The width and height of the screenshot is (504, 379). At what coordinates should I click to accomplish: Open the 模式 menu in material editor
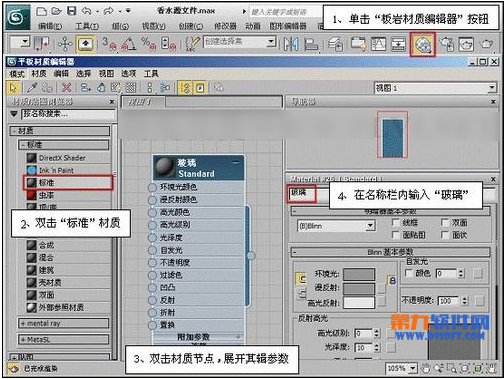click(17, 73)
